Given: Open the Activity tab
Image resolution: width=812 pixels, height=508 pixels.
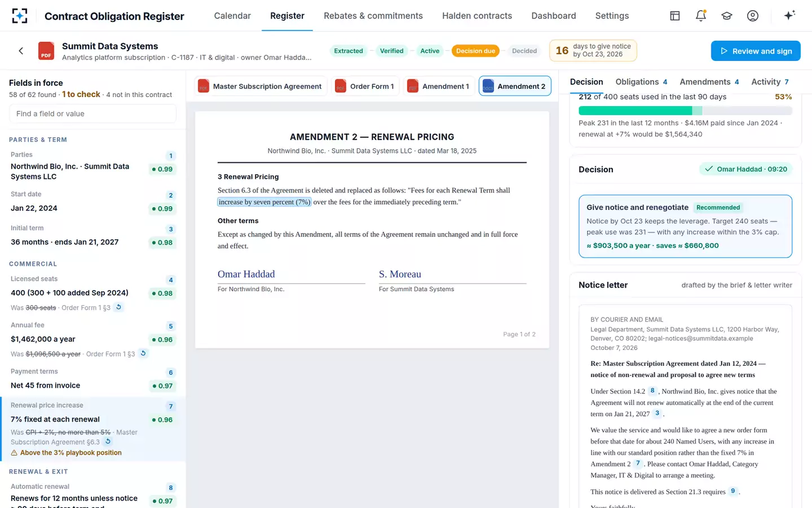Looking at the screenshot, I should click(770, 82).
